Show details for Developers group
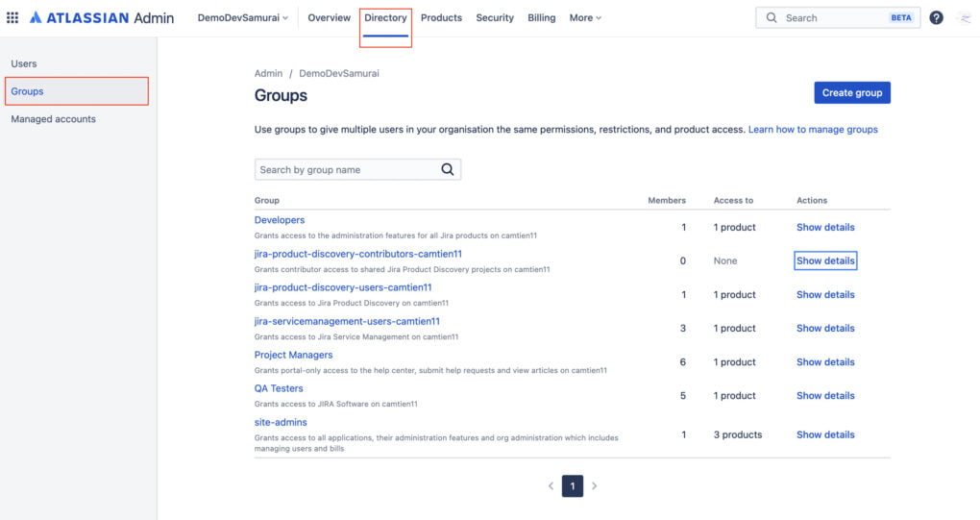Viewport: 980px width, 520px height. point(825,227)
